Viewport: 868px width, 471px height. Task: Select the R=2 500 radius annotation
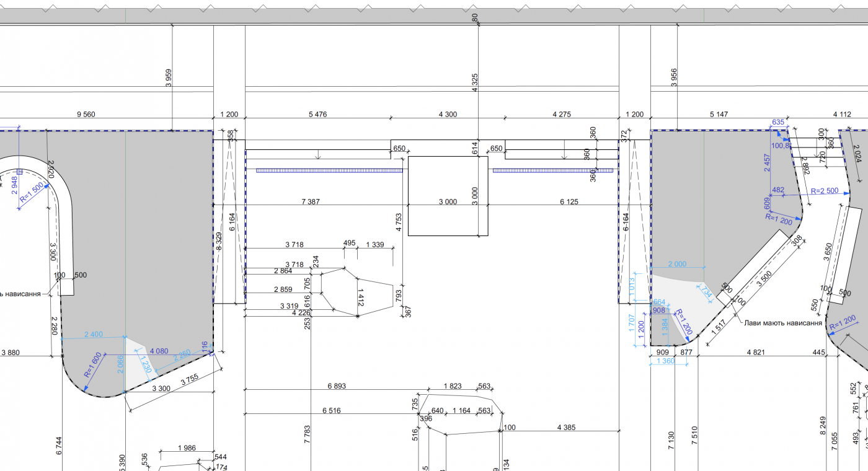click(x=823, y=191)
